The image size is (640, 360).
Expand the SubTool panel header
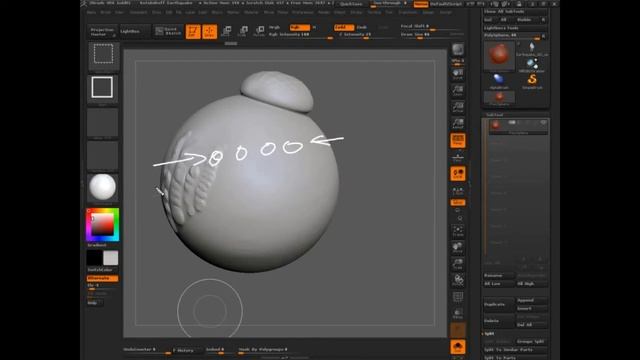pos(495,115)
